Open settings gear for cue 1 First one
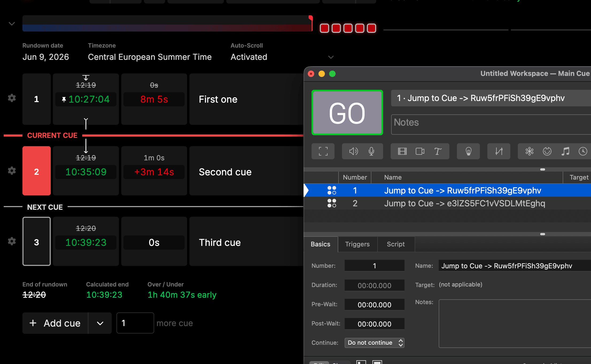591x364 pixels. (12, 98)
